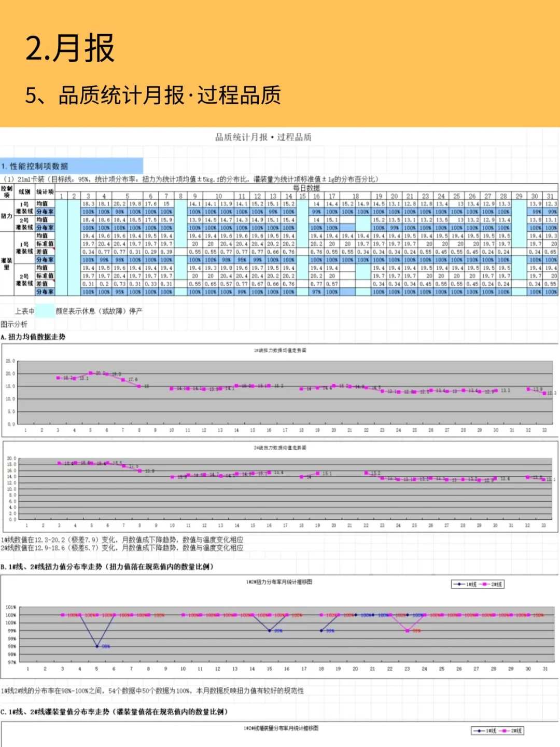The height and width of the screenshot is (747, 560).
Task: Select the "1#2#线灌装量分布率月统计推移图" chart title
Action: [x=281, y=728]
